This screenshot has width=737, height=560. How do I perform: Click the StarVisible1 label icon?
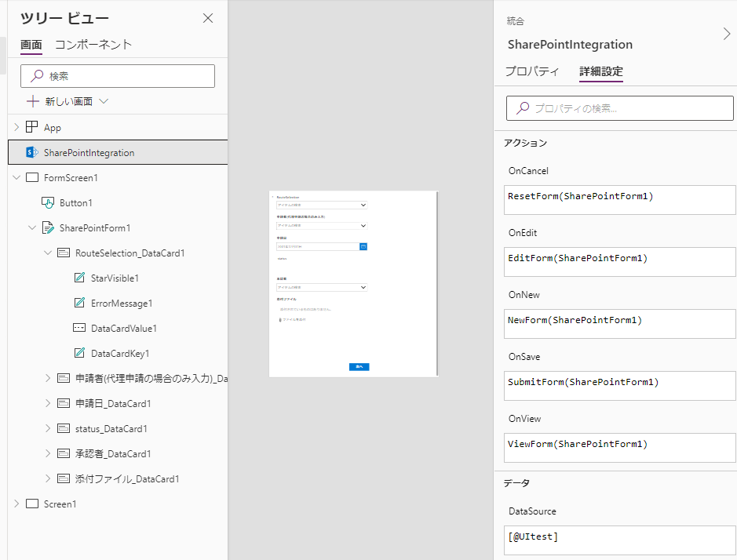coord(79,278)
